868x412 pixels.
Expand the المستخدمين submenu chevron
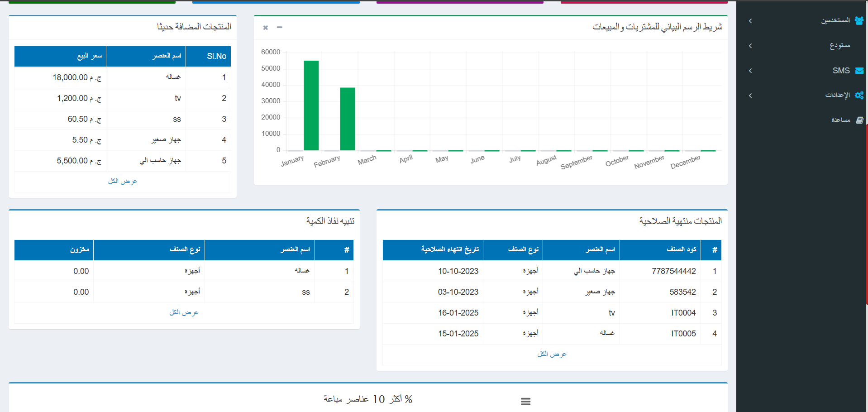coord(750,21)
